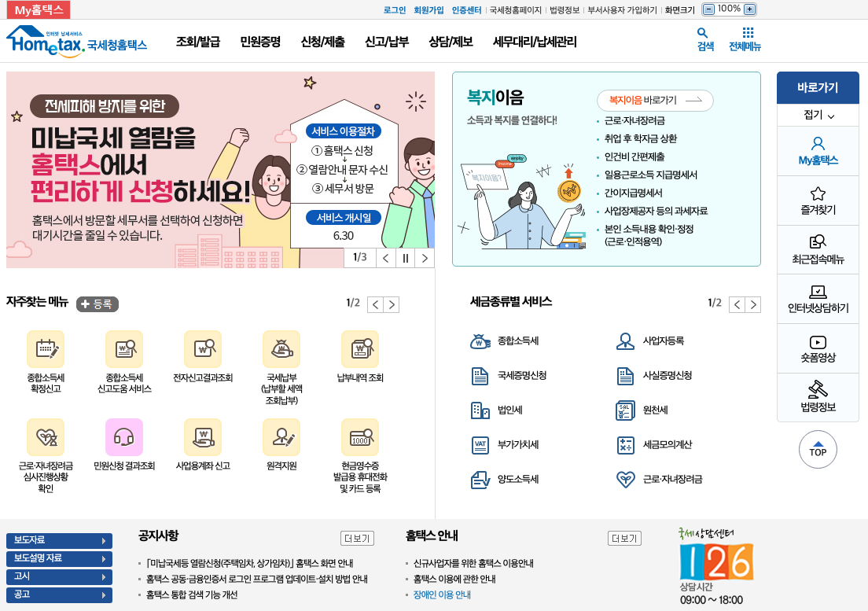The height and width of the screenshot is (611, 868).
Task: Go to previous 자주찾는 메뉴 page
Action: (375, 304)
